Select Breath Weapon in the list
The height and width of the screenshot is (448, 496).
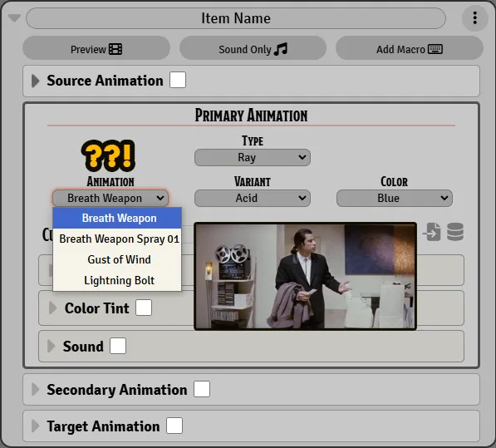pos(117,218)
